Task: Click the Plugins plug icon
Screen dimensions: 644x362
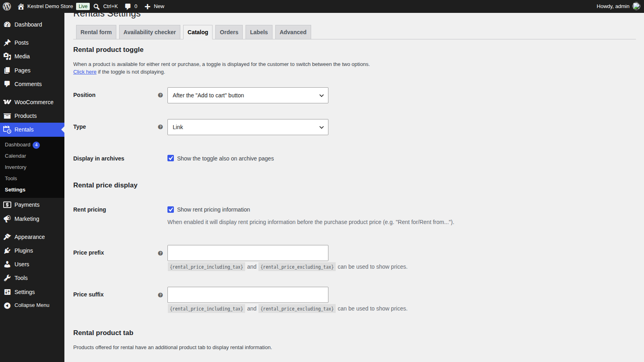Action: pyautogui.click(x=7, y=251)
